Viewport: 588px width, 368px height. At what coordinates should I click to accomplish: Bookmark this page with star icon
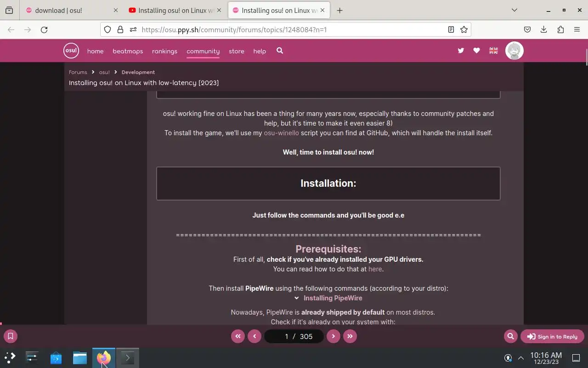[464, 29]
